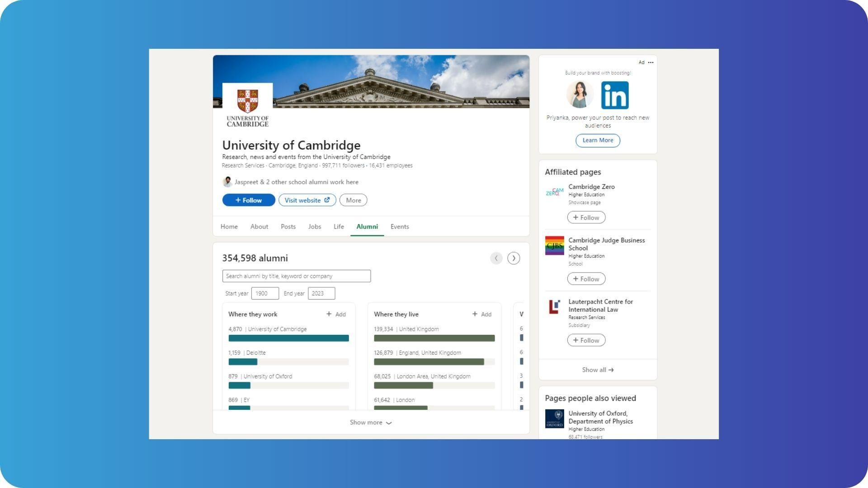
Task: Add a filter to Where they work
Action: pyautogui.click(x=336, y=314)
